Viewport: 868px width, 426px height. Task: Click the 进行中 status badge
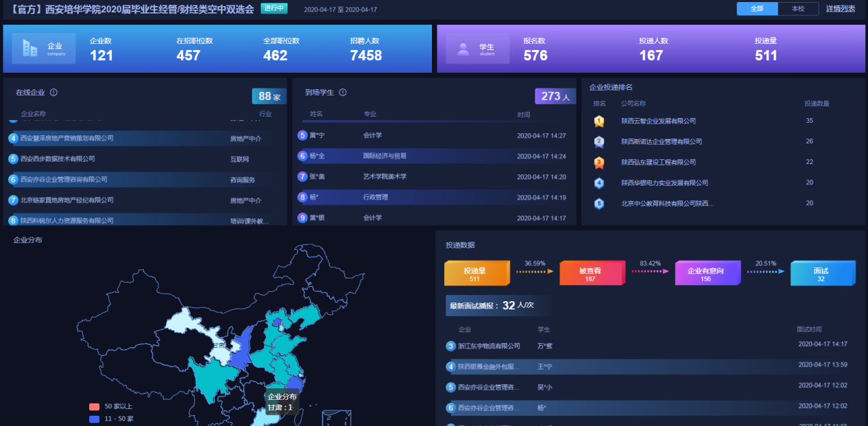[274, 9]
